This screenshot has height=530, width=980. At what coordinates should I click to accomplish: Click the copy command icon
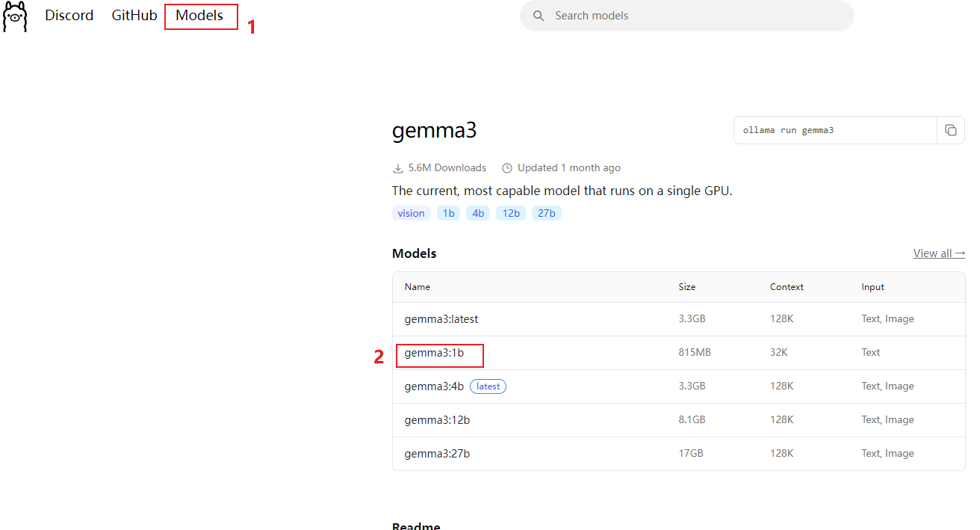tap(951, 130)
